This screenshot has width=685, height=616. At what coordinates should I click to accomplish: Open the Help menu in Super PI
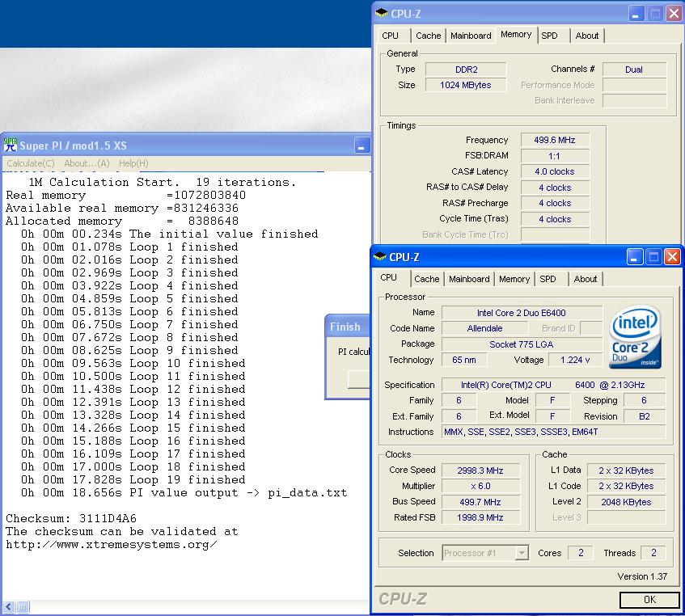click(133, 163)
